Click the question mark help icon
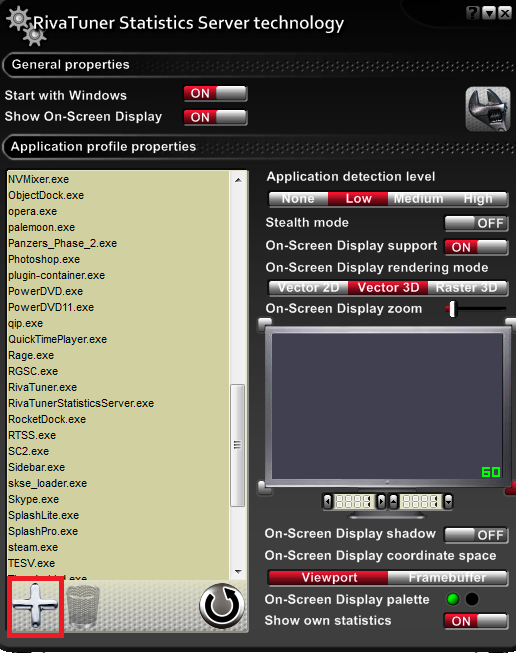The height and width of the screenshot is (653, 516). coord(472,13)
